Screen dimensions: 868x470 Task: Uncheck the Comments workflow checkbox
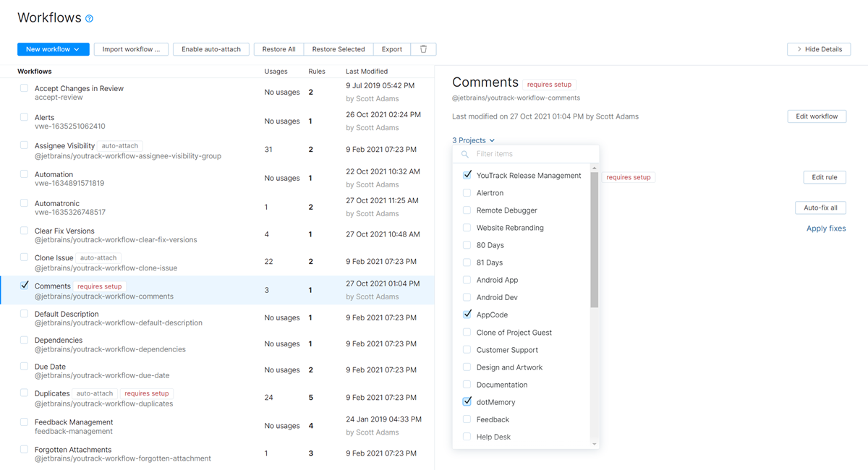coord(24,286)
